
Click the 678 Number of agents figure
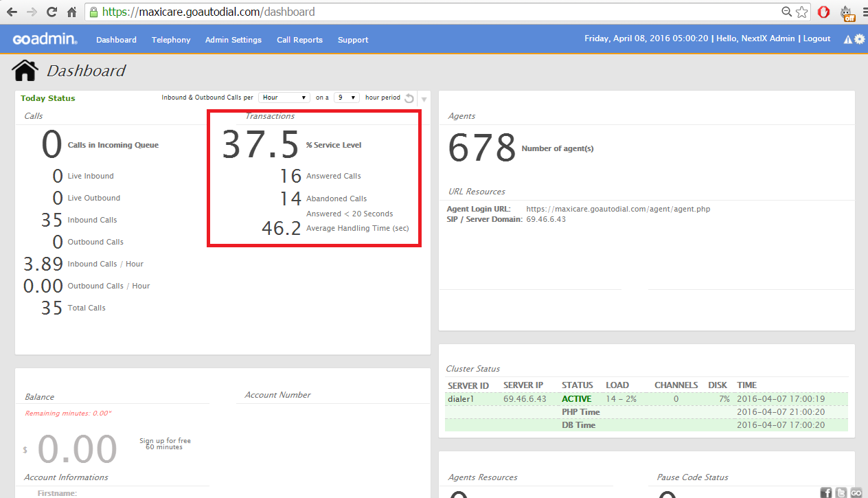pos(482,148)
